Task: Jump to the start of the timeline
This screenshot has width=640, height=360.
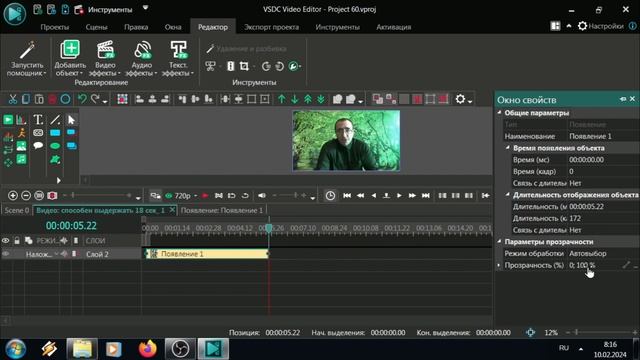Action: click(347, 196)
